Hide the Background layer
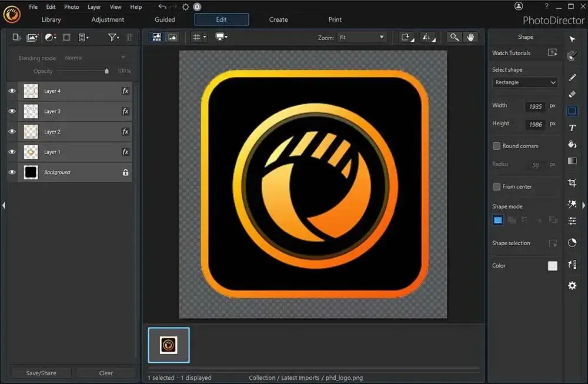 (12, 172)
